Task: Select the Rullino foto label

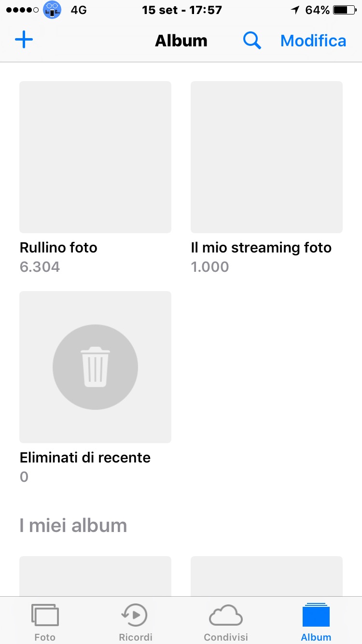Action: [x=58, y=248]
